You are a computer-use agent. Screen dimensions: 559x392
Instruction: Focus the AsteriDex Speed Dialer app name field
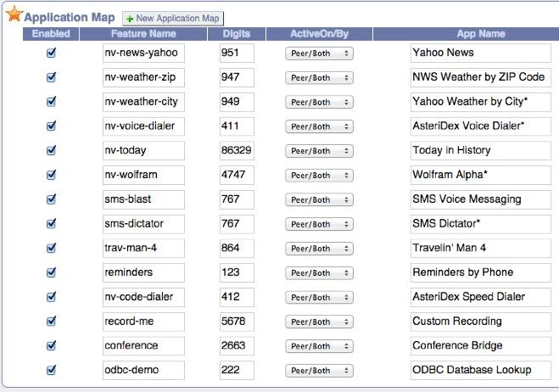click(481, 297)
